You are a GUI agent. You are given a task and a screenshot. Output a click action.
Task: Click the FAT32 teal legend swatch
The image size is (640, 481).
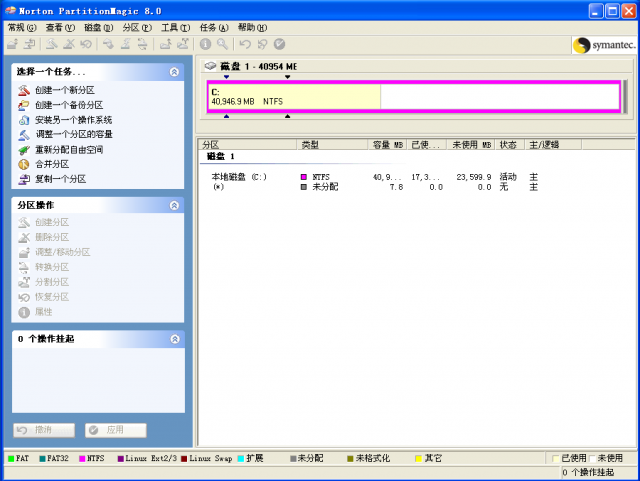click(42, 459)
